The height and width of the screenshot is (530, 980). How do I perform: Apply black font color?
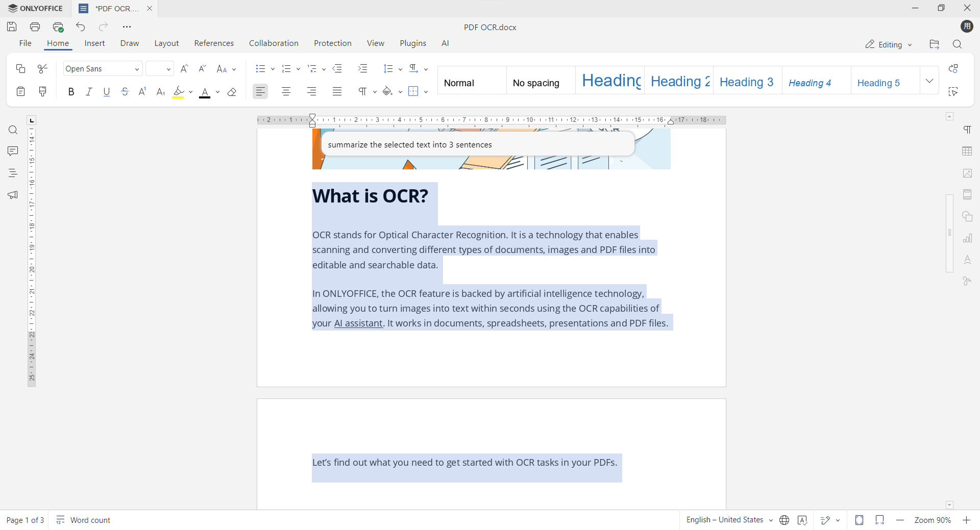click(x=205, y=92)
